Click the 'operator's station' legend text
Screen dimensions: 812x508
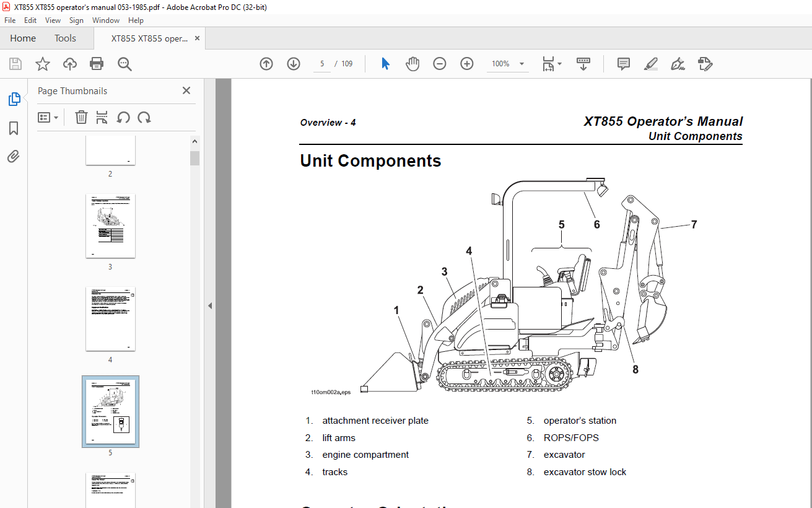(580, 421)
